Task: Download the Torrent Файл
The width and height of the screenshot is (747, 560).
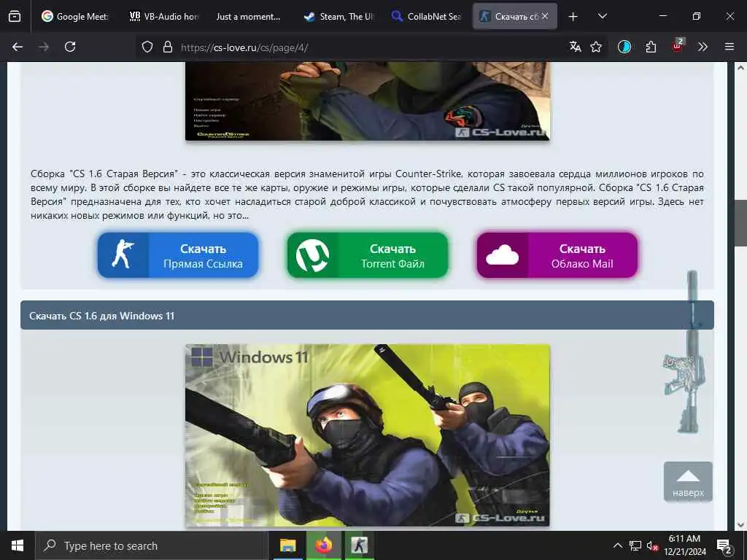Action: point(368,256)
